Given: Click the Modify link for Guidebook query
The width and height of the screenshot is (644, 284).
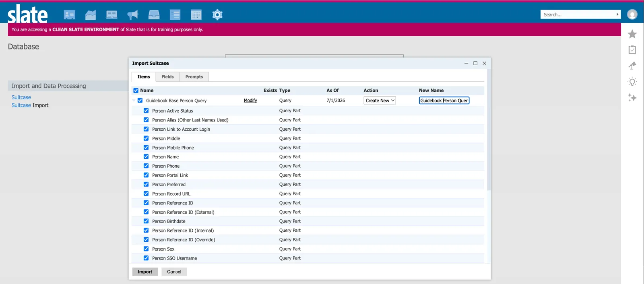Looking at the screenshot, I should (x=250, y=101).
